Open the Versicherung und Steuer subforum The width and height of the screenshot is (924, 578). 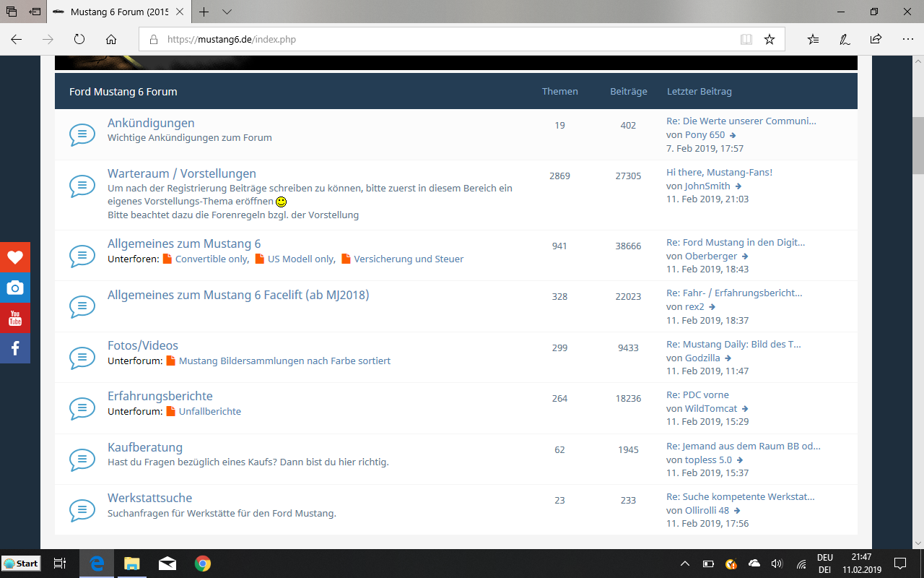(x=409, y=259)
